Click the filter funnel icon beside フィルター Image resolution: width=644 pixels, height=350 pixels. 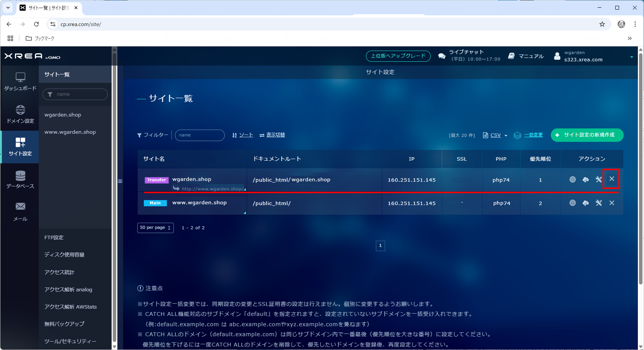coord(140,135)
